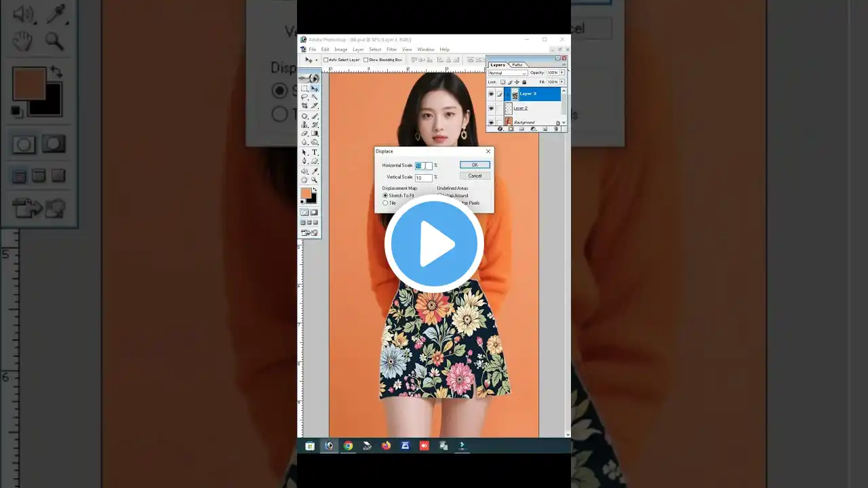Cancel the Displace dialog

[x=474, y=176]
